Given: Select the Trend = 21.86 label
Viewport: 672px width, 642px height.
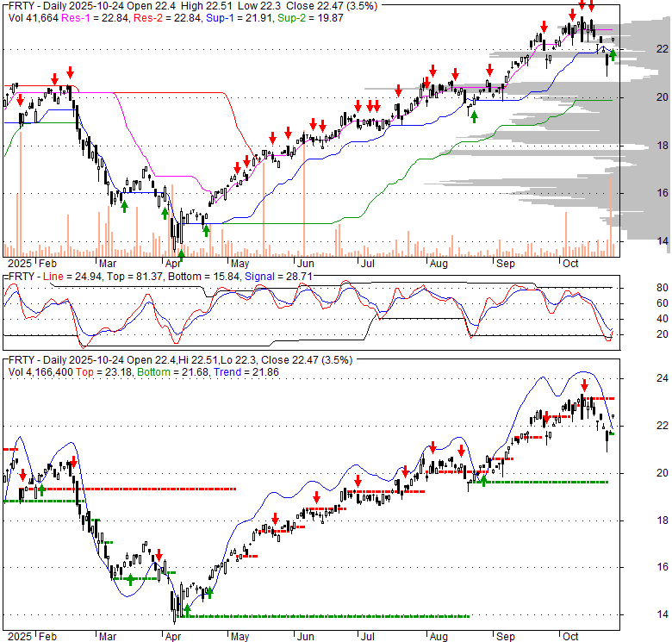Looking at the screenshot, I should [x=246, y=372].
